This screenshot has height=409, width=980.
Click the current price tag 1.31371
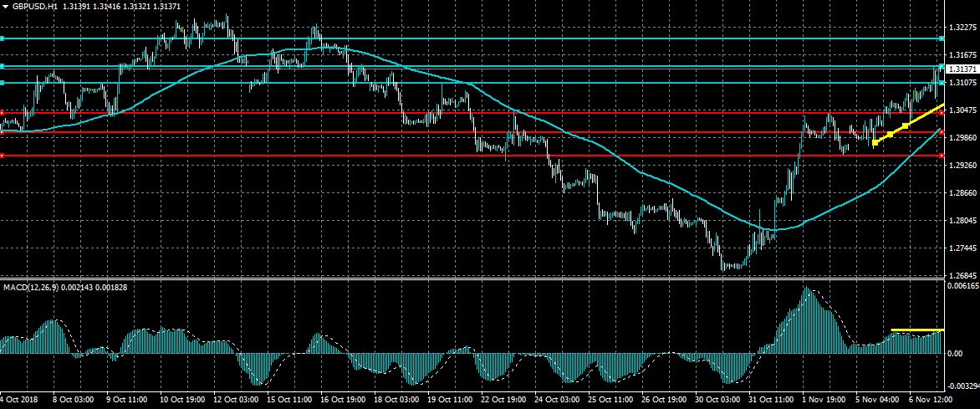coord(962,69)
